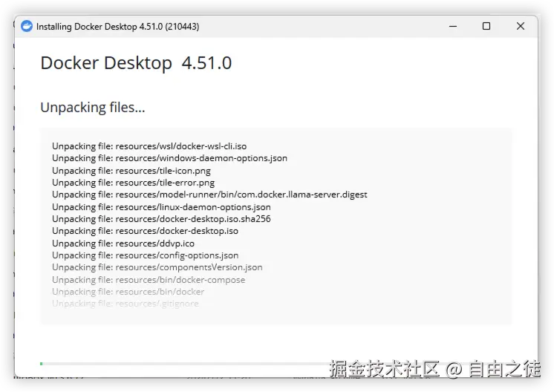Click the installation progress bar
The image size is (554, 392).
point(276,363)
